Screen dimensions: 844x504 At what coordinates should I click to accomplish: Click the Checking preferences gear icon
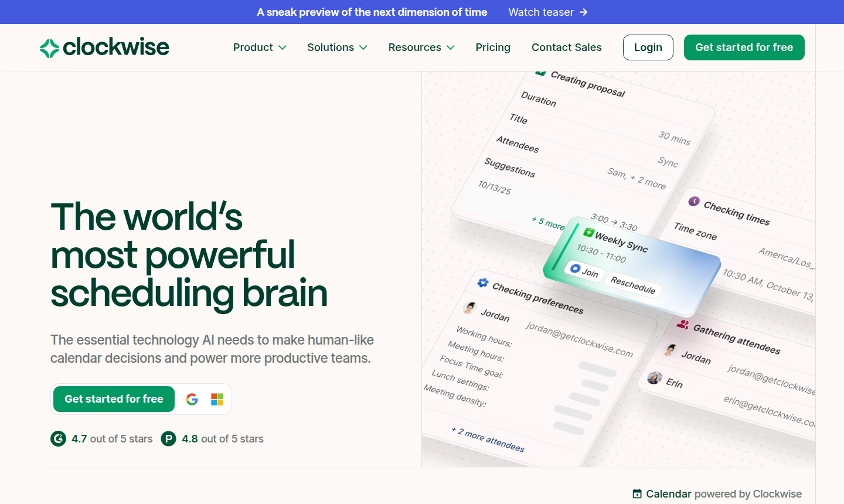pos(482,283)
